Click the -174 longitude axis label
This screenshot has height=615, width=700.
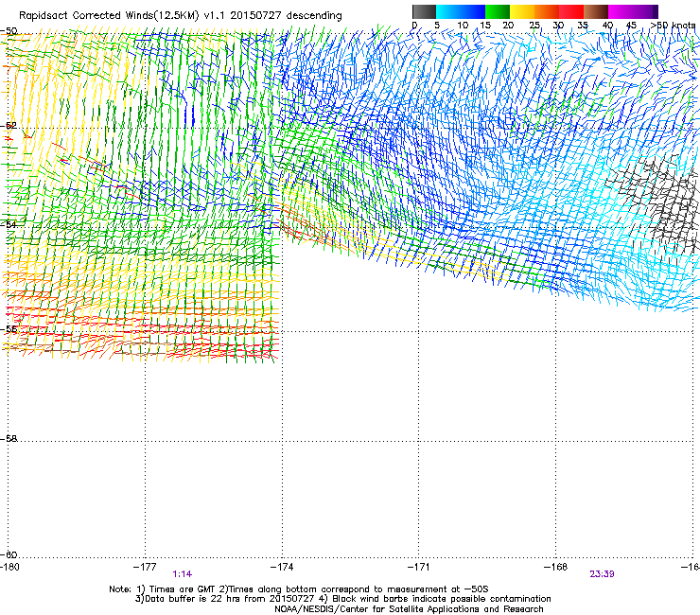tap(282, 567)
